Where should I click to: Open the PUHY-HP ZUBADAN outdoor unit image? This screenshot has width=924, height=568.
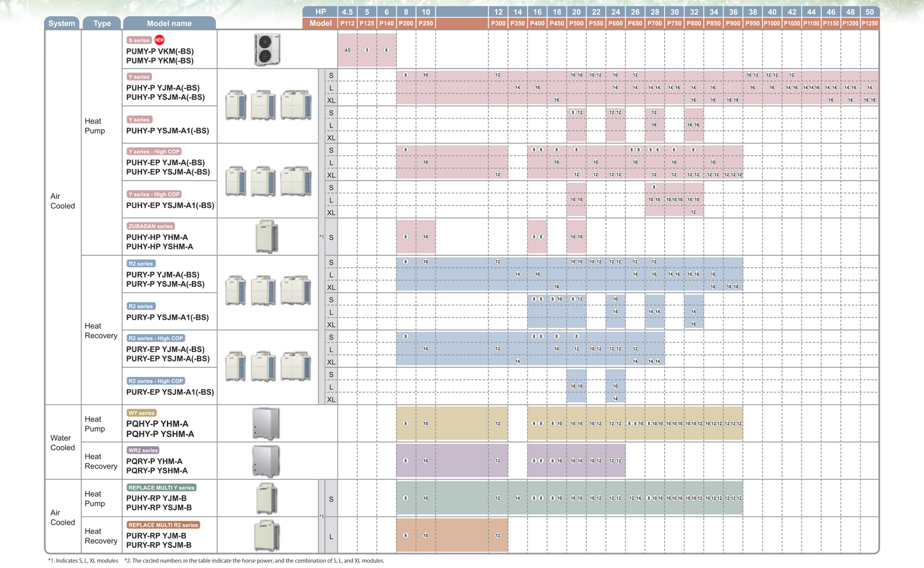point(266,237)
